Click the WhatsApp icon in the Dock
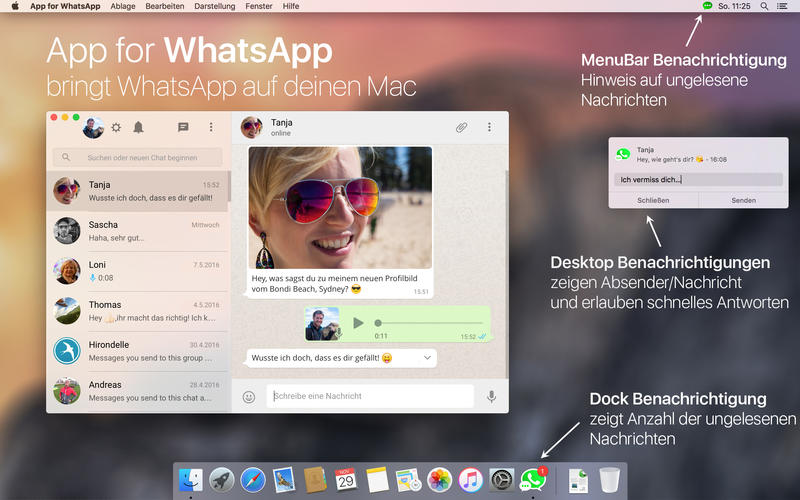800x500 pixels. (x=532, y=480)
